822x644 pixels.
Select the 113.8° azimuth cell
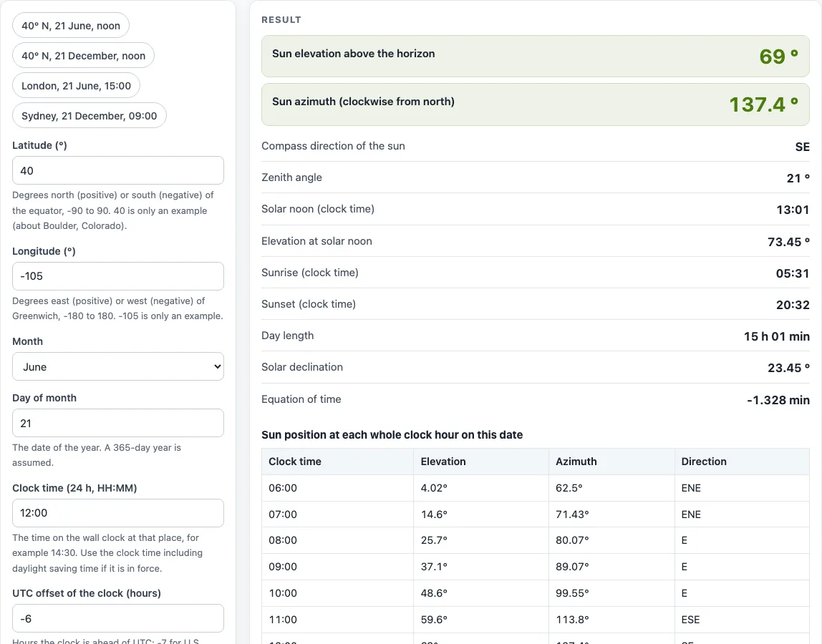[611, 620]
